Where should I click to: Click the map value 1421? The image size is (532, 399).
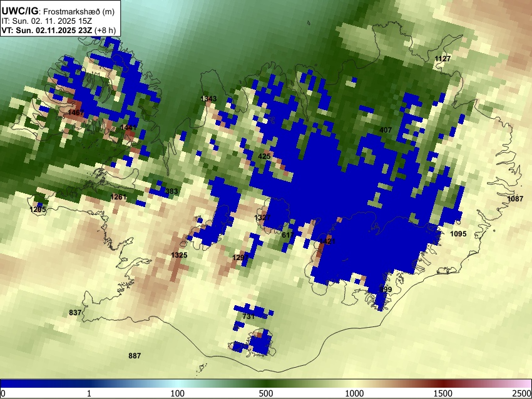pos(327,241)
